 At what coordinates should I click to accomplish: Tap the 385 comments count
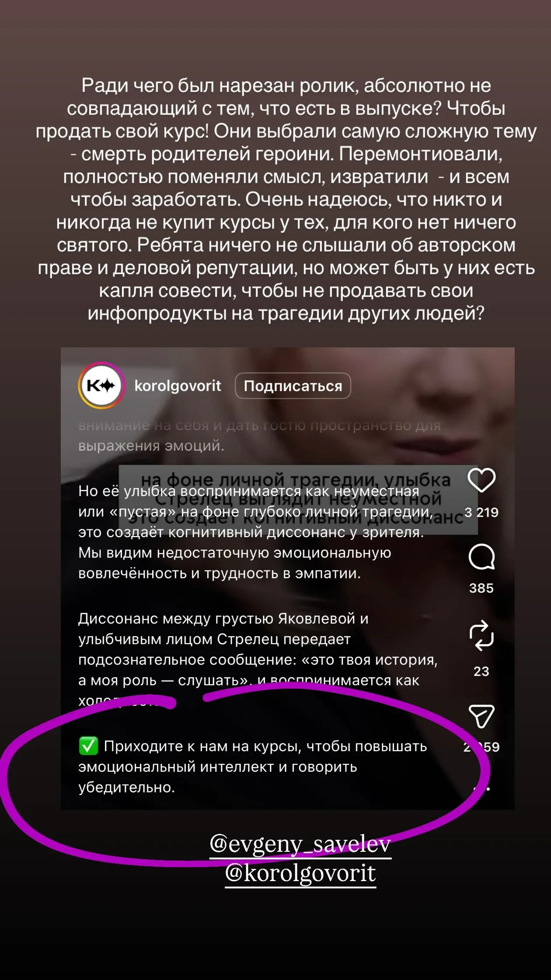pos(481,588)
